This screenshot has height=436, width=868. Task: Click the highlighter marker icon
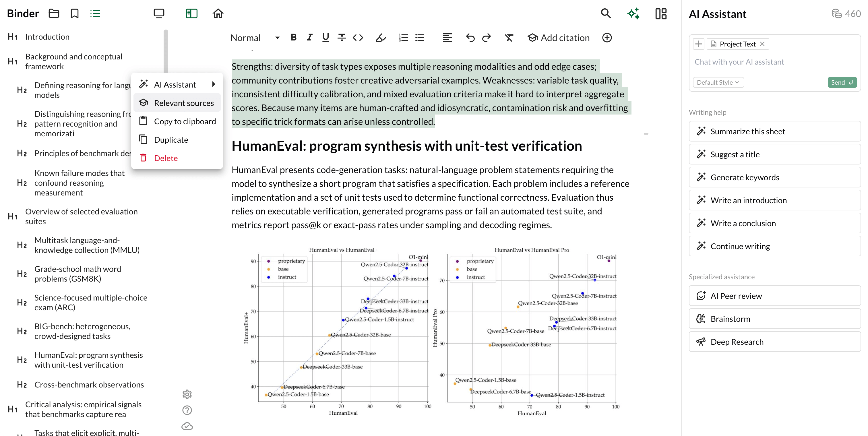(x=380, y=37)
